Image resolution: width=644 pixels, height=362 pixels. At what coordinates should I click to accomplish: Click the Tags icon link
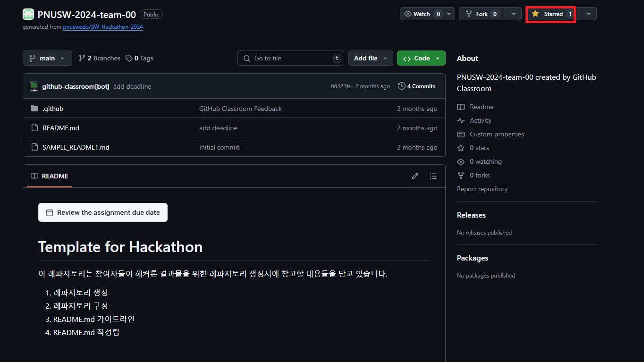tap(129, 58)
